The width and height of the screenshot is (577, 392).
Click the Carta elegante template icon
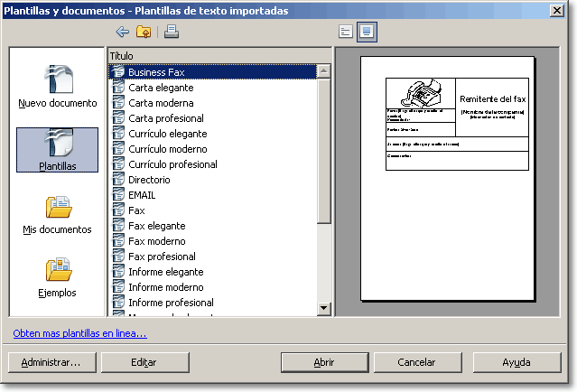[118, 88]
